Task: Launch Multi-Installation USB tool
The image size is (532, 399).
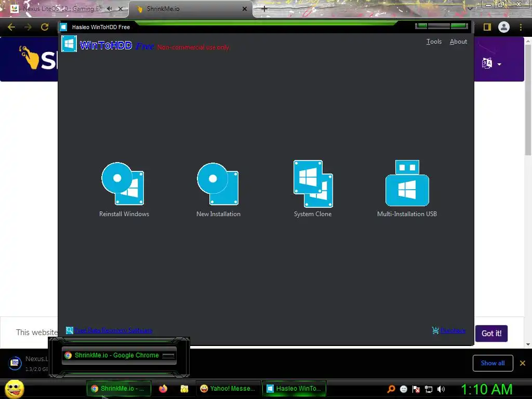Action: pos(407,189)
